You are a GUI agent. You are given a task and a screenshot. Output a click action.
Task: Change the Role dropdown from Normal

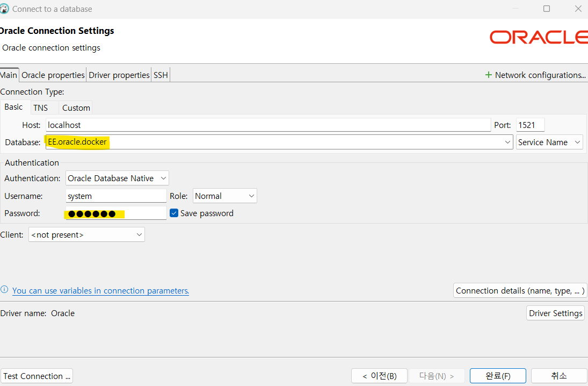[x=224, y=196]
